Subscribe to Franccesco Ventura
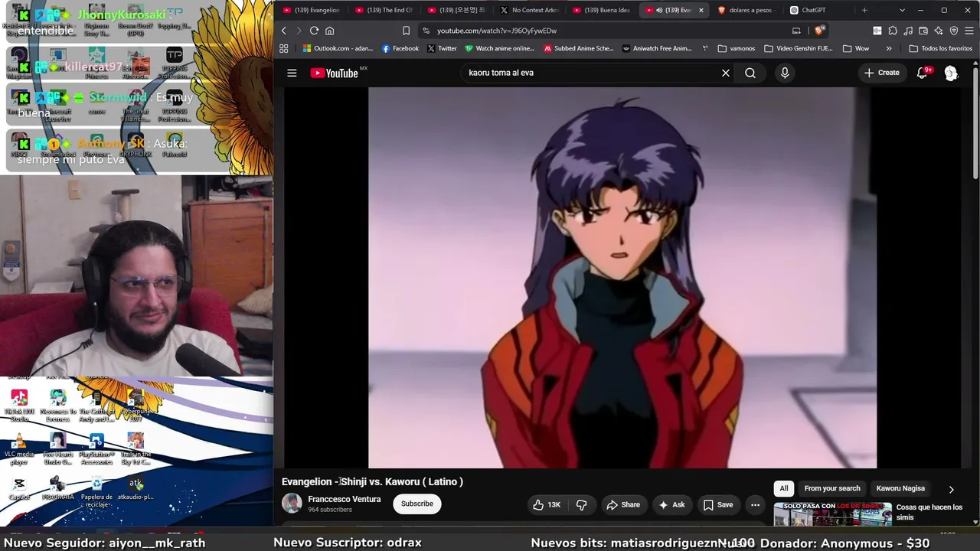Screen dimensions: 980x551 (417, 504)
